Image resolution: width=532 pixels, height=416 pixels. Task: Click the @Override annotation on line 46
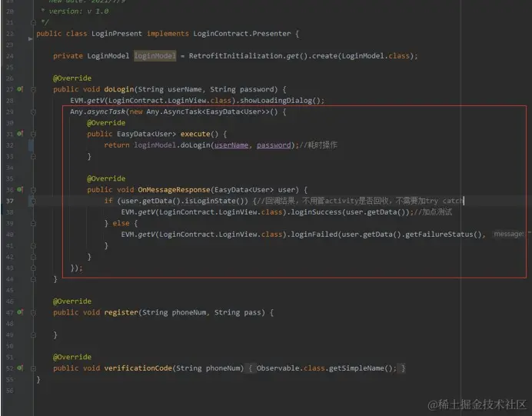72,301
